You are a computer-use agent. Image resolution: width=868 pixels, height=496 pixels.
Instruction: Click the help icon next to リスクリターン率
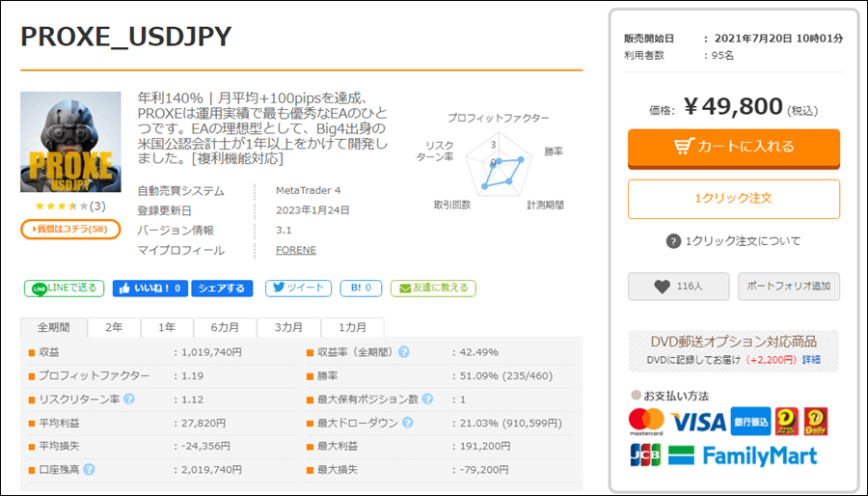tap(128, 399)
